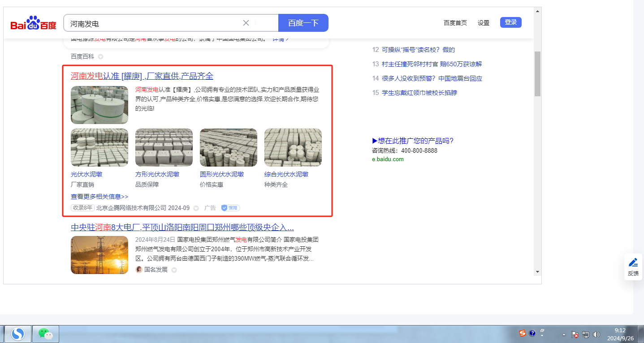Click the 价格实惠 caption
The image size is (644, 343).
(212, 184)
